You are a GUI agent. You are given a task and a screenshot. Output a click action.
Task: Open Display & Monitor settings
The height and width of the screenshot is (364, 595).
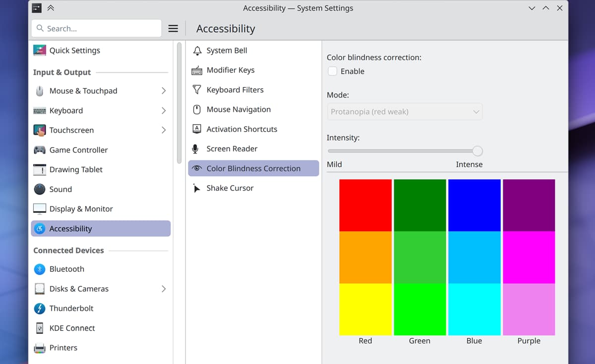[81, 209]
